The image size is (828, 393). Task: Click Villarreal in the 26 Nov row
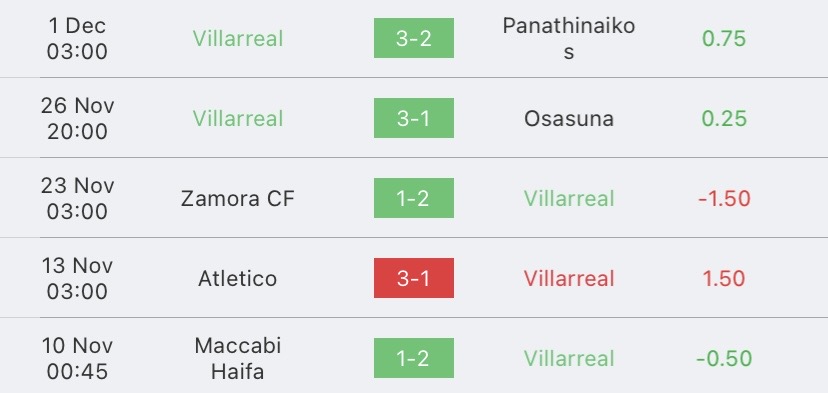pyautogui.click(x=238, y=118)
